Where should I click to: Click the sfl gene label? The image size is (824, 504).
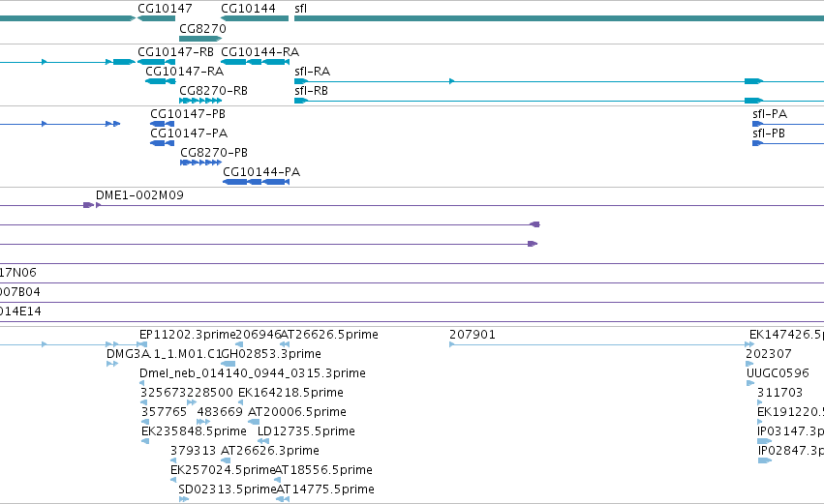click(300, 9)
